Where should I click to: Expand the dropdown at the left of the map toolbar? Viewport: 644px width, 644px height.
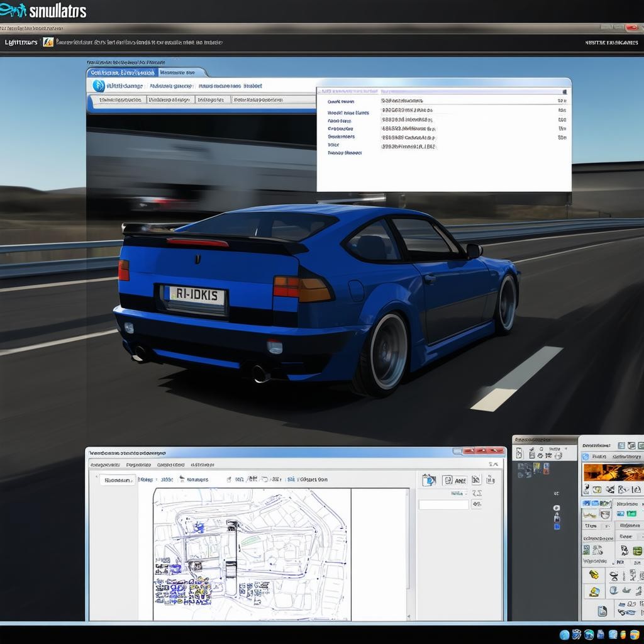(118, 480)
